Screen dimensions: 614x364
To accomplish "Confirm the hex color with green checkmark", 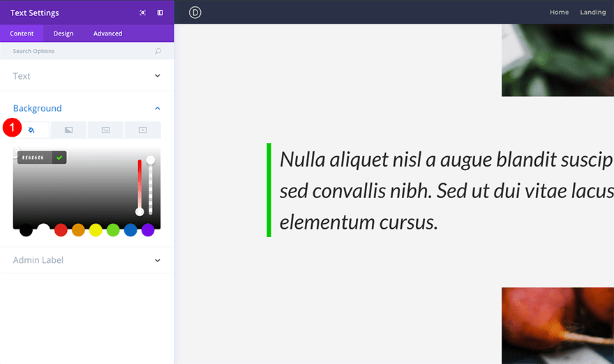I will click(x=59, y=158).
